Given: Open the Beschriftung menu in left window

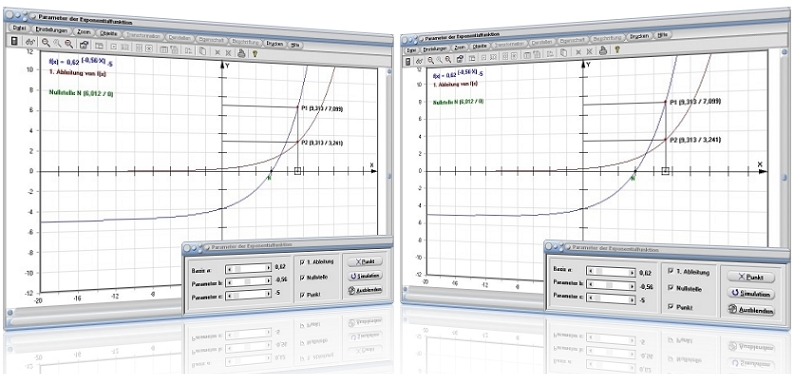Looking at the screenshot, I should click(246, 41).
